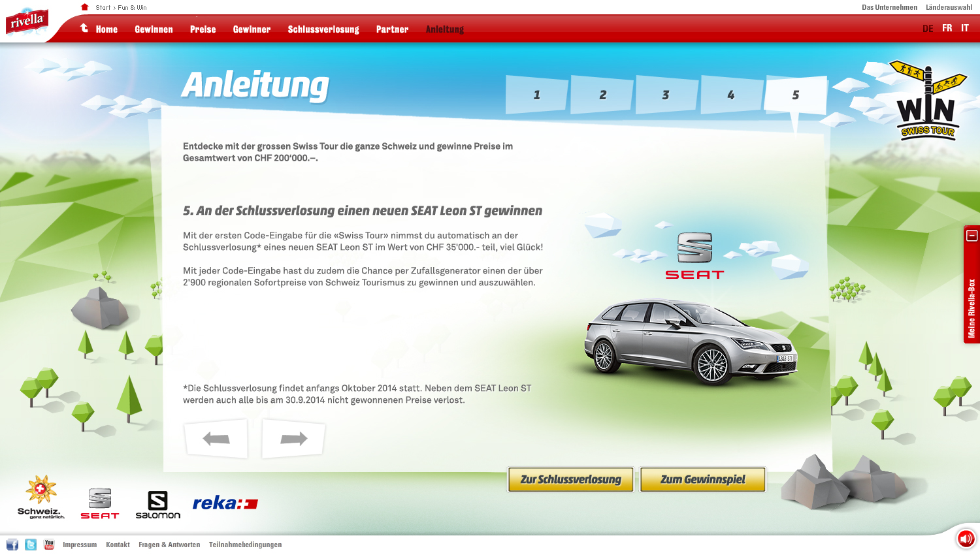Go back with the left arrow button
The image size is (980, 555).
(x=216, y=439)
